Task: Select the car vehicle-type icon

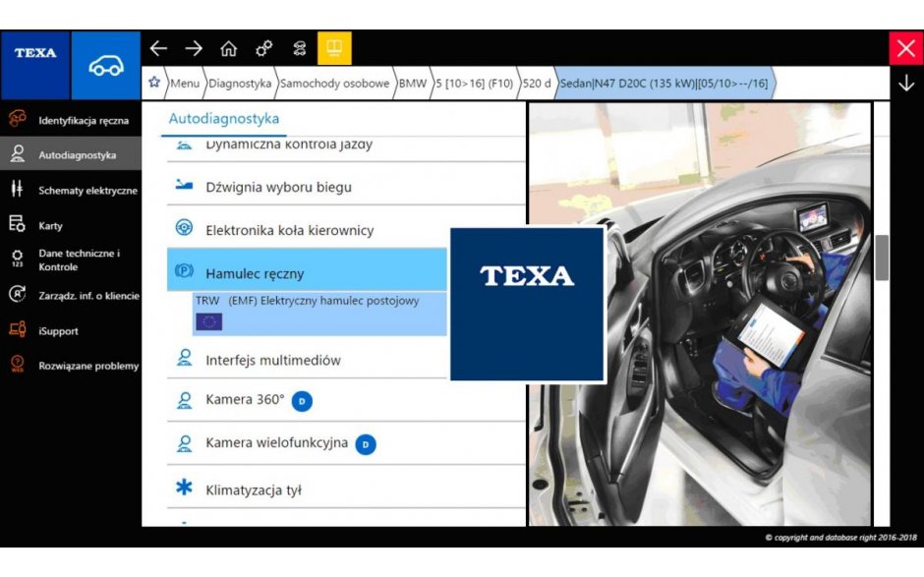Action: [106, 65]
